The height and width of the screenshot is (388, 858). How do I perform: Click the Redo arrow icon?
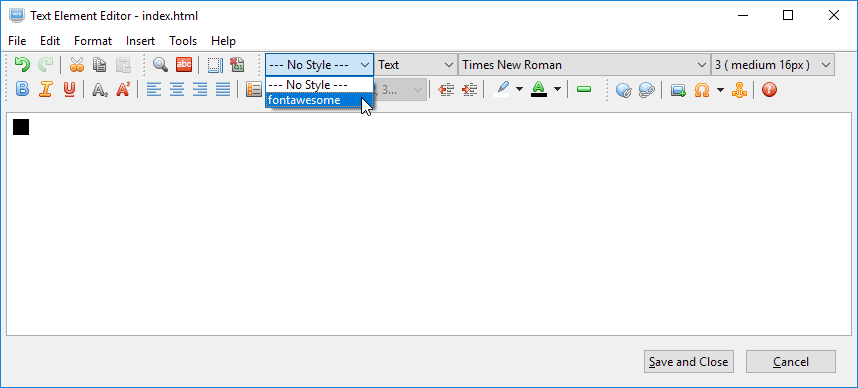pyautogui.click(x=45, y=65)
